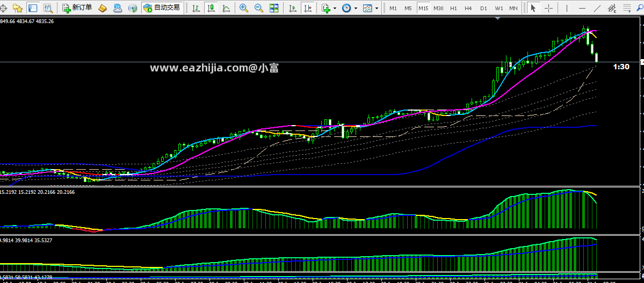644x283 pixels.
Task: Click indicator values 15.2192 20.2166
Action: [x=38, y=192]
